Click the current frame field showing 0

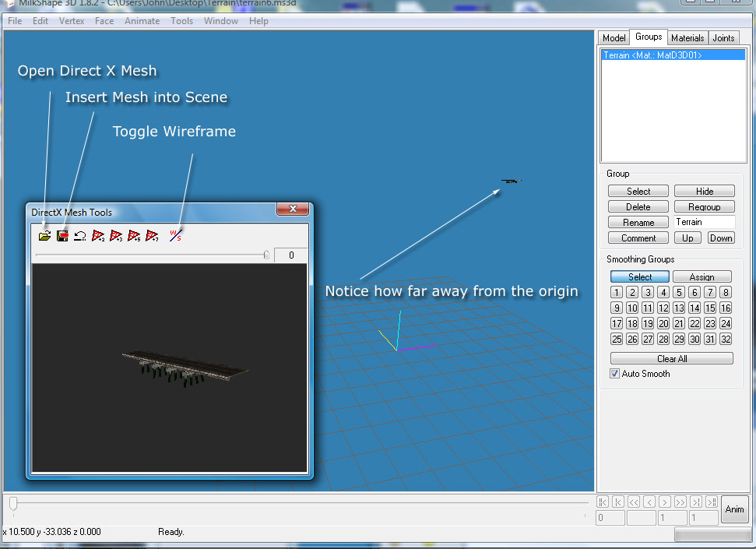[610, 518]
